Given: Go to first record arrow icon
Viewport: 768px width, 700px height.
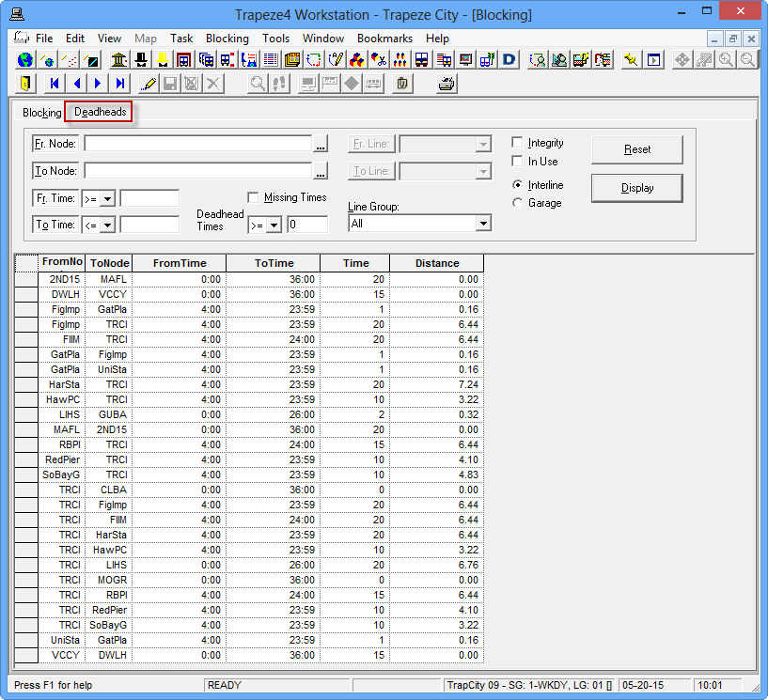Looking at the screenshot, I should click(55, 84).
